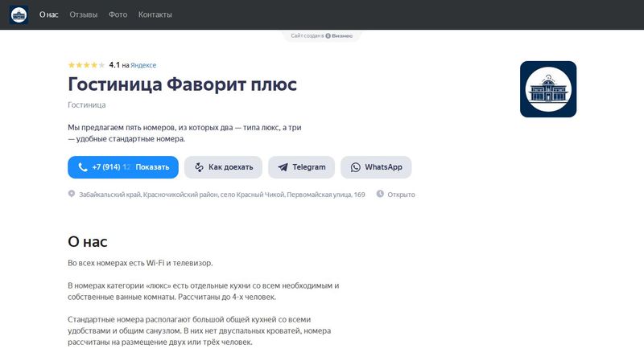Click the hotel logo in the navigation bar
The height and width of the screenshot is (361, 644).
click(19, 14)
